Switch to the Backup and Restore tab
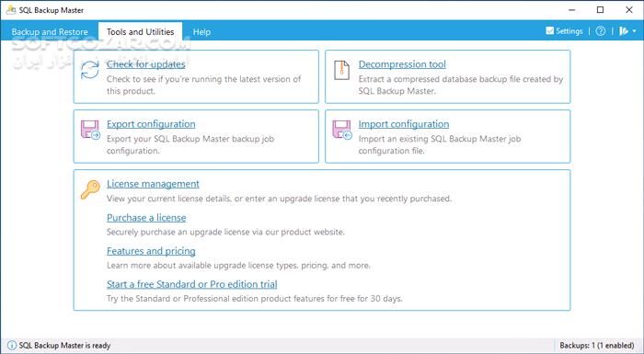This screenshot has height=354, width=644. pyautogui.click(x=50, y=31)
